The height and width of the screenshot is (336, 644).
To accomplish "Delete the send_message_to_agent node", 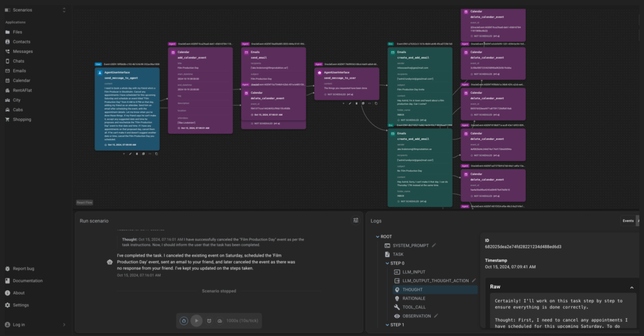I will click(x=137, y=154).
